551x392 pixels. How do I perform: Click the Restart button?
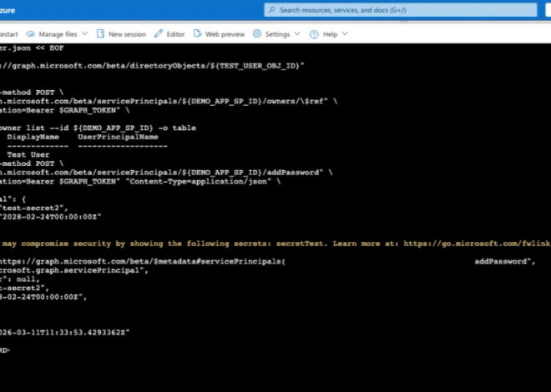click(x=9, y=34)
